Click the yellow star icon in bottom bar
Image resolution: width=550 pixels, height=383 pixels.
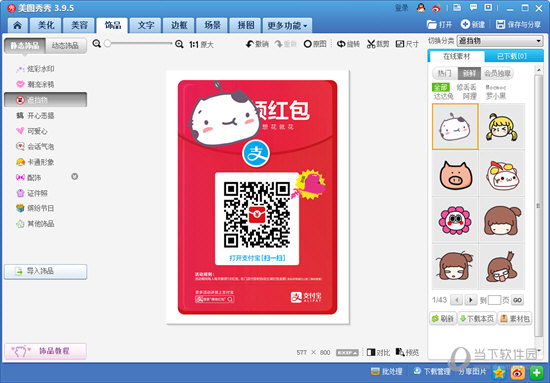pos(499,372)
